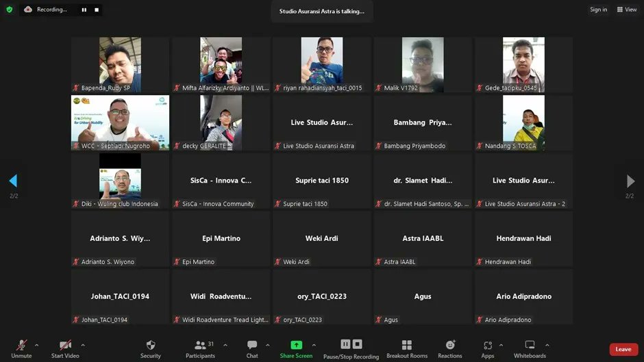
Task: Click Live Studio Asuransi Astra - 2 tile
Action: [523, 181]
